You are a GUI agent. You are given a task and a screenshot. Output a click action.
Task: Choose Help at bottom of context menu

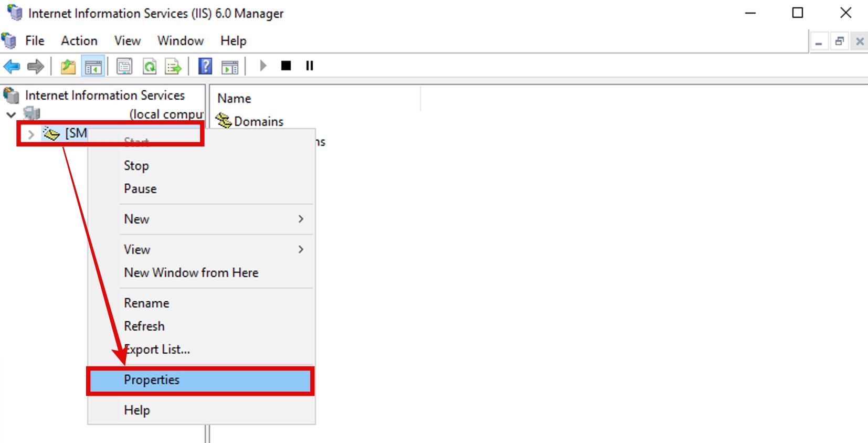(x=202, y=410)
